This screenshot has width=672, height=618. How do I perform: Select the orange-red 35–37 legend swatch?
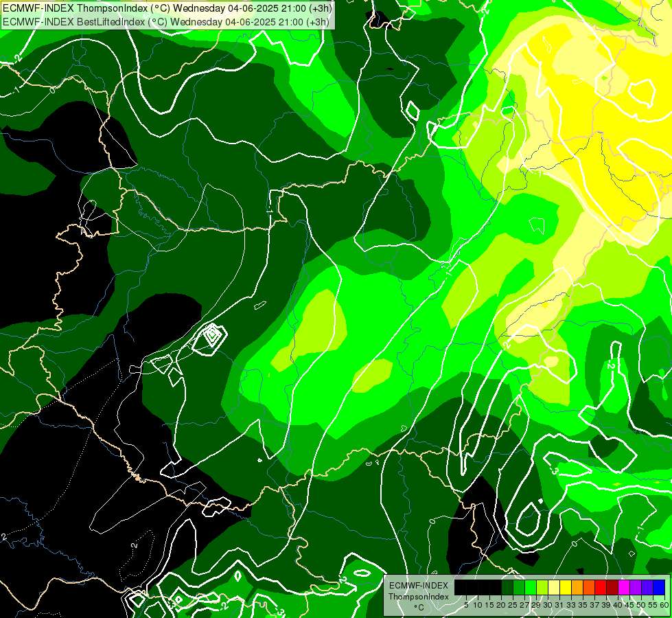click(x=589, y=587)
